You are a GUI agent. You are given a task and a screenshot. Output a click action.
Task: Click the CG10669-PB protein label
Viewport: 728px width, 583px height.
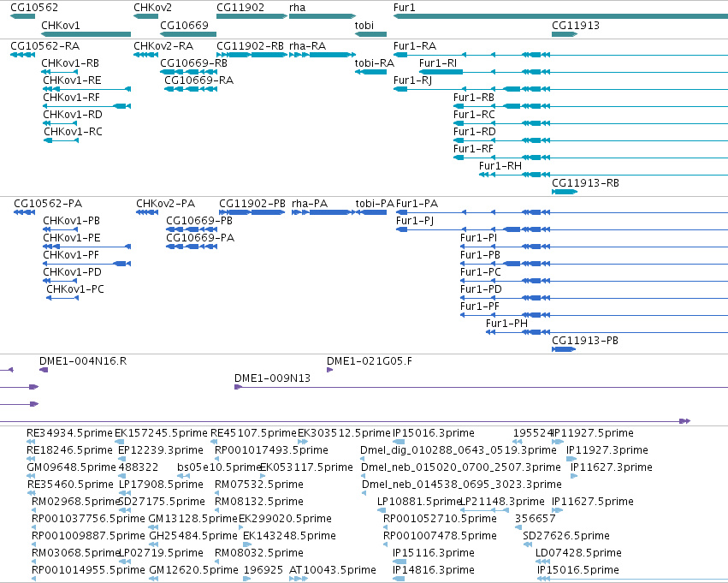click(x=199, y=221)
